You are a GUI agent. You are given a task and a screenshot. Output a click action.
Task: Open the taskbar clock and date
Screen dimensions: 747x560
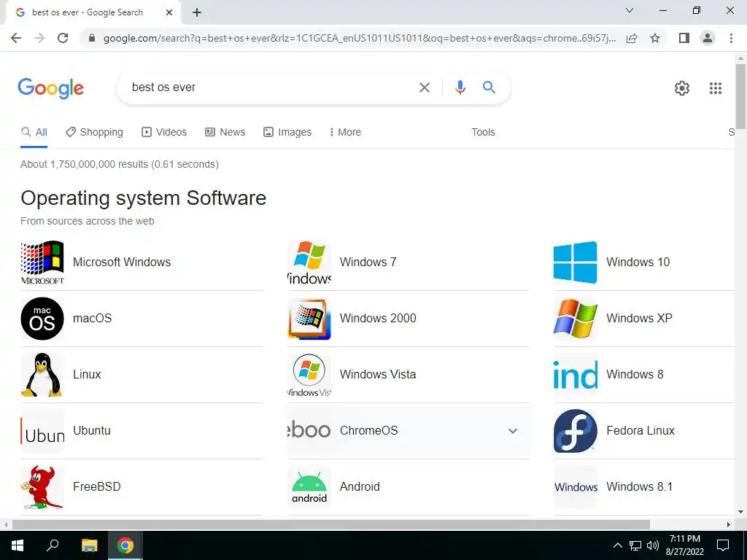click(684, 545)
